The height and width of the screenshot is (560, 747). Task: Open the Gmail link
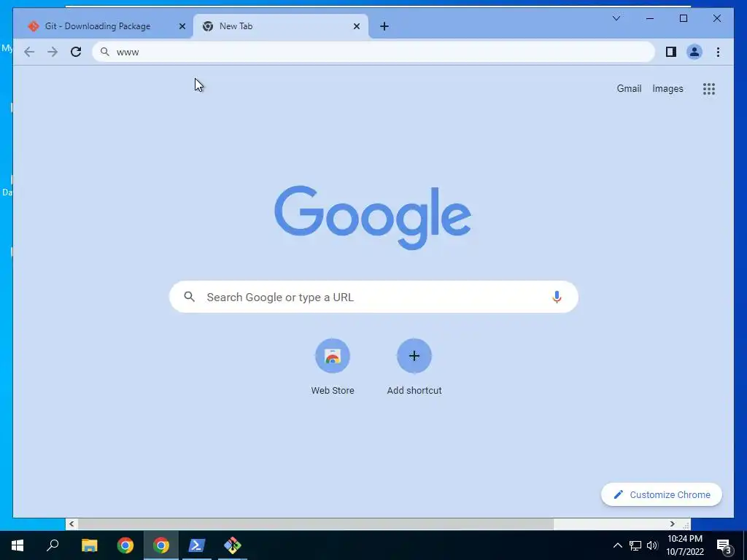[x=629, y=88]
